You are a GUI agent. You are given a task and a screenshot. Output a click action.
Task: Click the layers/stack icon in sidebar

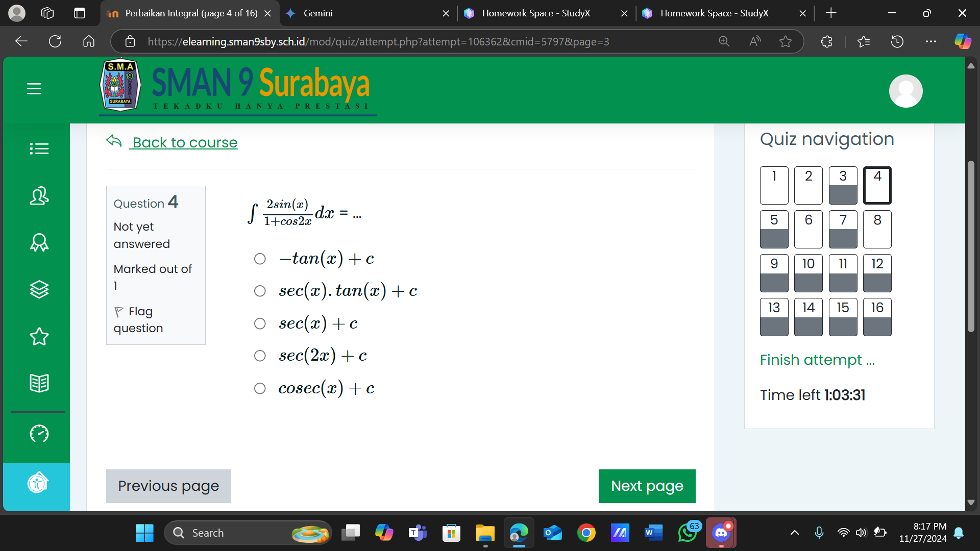(x=38, y=290)
